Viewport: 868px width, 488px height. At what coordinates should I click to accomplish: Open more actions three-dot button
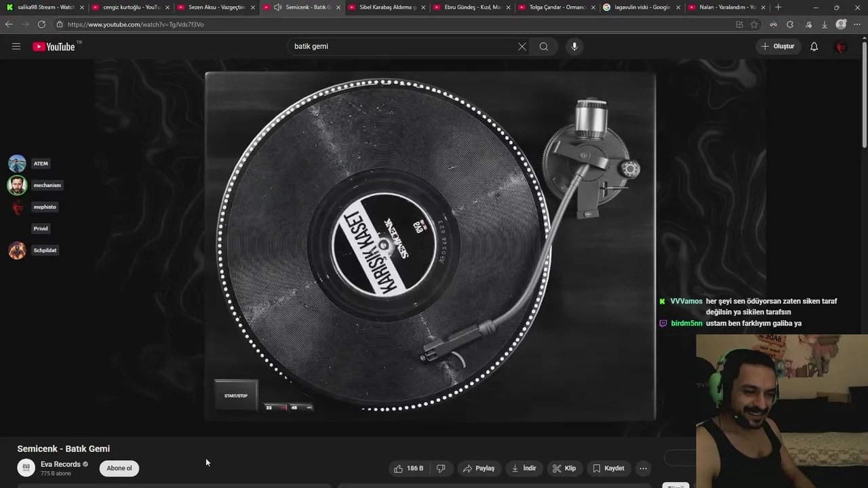click(644, 468)
